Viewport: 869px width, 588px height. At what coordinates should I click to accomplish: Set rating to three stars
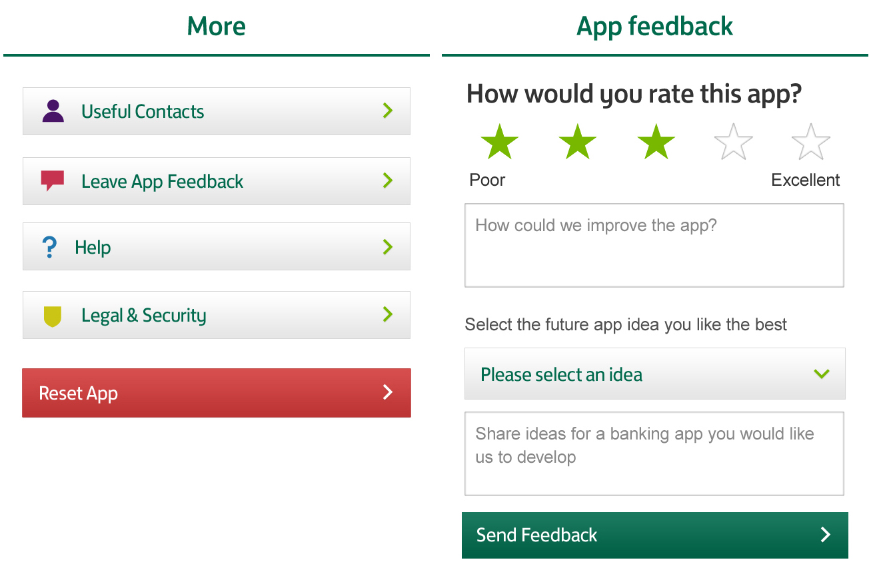[x=656, y=143]
